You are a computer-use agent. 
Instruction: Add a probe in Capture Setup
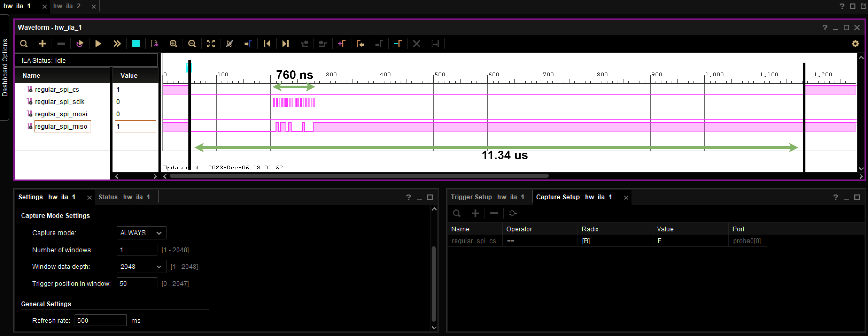475,213
